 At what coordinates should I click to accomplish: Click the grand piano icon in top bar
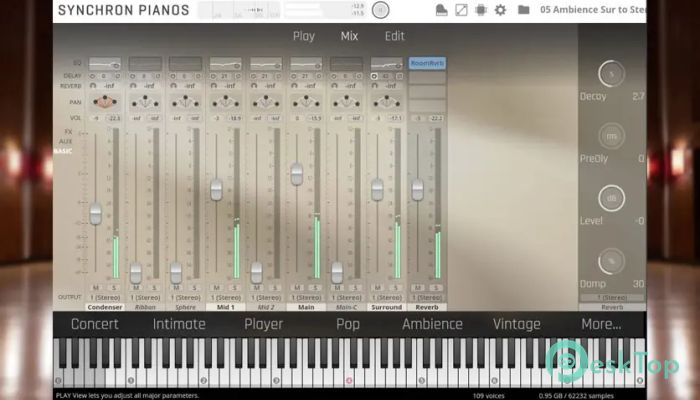[x=441, y=10]
